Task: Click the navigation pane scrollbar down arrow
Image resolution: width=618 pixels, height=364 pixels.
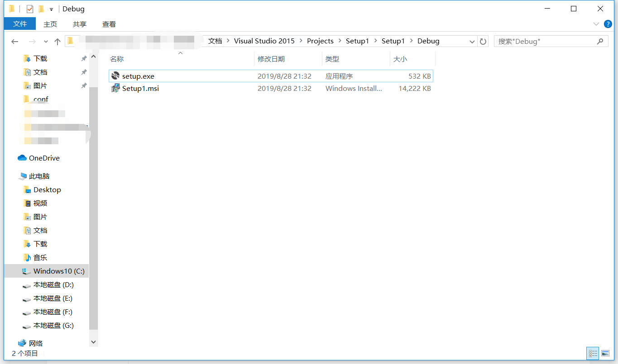Action: (x=93, y=342)
